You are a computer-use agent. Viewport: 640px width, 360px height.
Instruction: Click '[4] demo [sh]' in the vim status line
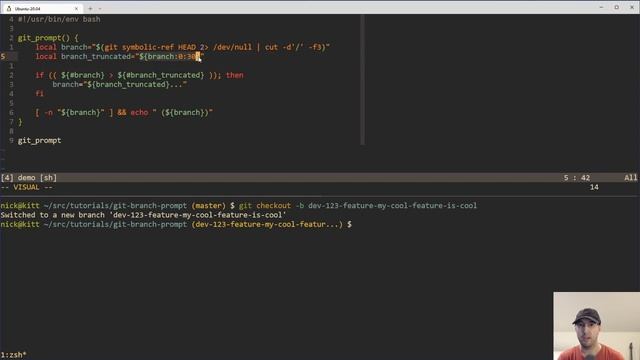click(29, 178)
